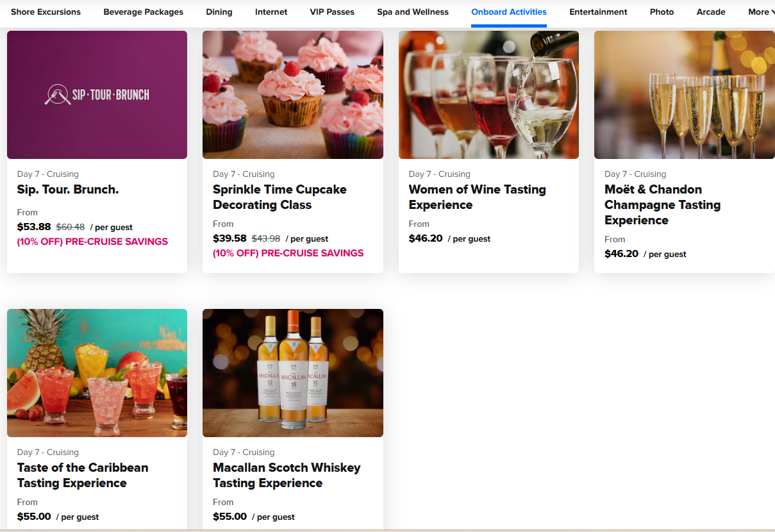Open Taste of the Caribbean Tasting title
775x532 pixels.
(83, 476)
